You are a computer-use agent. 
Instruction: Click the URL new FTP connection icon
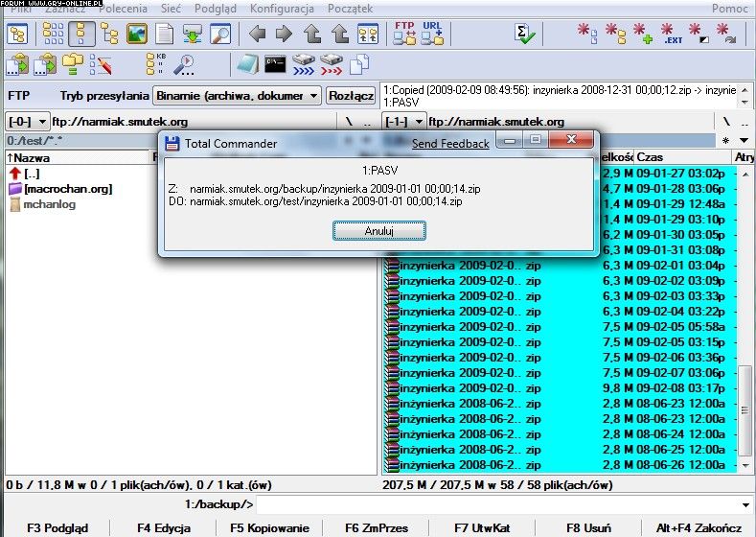tap(433, 34)
